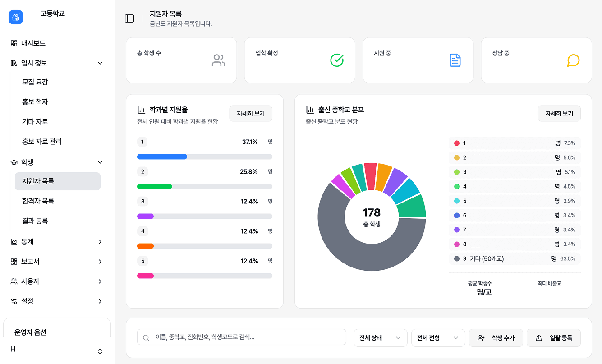This screenshot has height=364, width=602.
Task: Click the yellow color dot for legend 2
Action: point(457,158)
